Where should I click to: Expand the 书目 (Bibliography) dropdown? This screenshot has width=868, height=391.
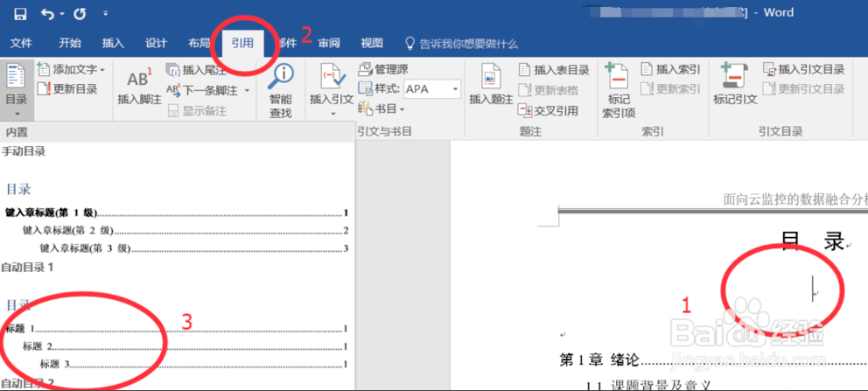point(390,109)
